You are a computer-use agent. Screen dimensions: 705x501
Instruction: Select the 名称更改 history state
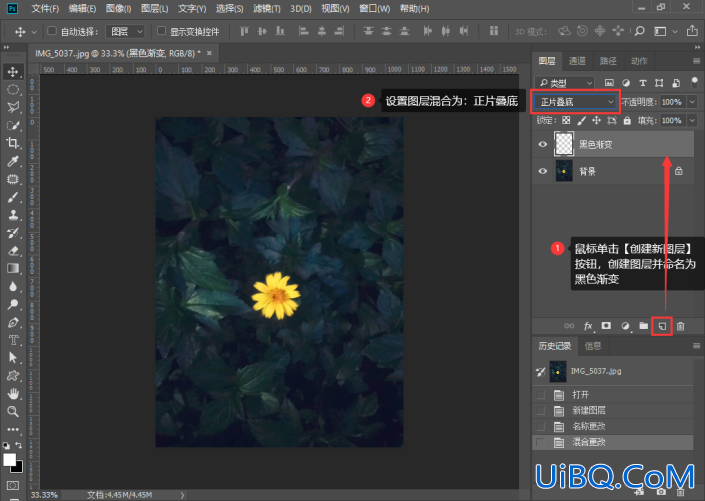coord(613,426)
